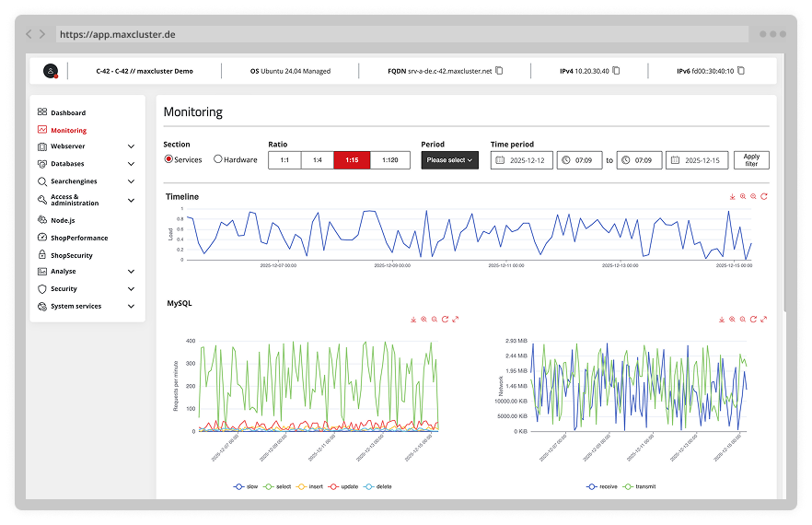Reset the Timeline chart view

click(764, 196)
